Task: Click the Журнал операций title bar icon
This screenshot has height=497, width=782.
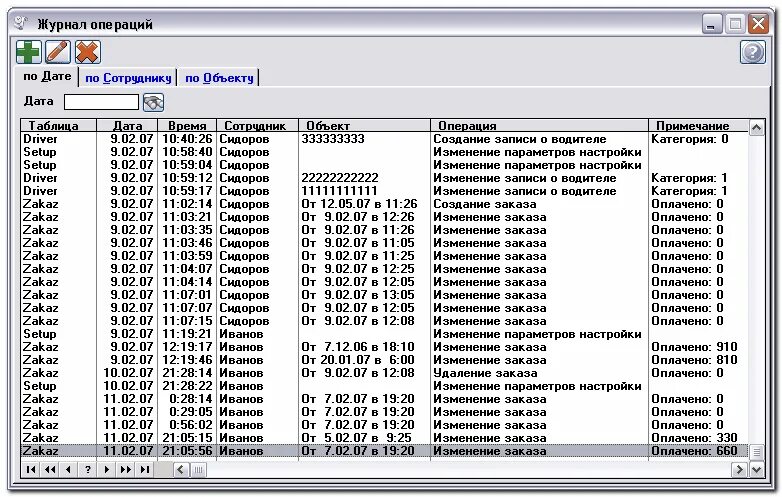Action: coord(20,23)
